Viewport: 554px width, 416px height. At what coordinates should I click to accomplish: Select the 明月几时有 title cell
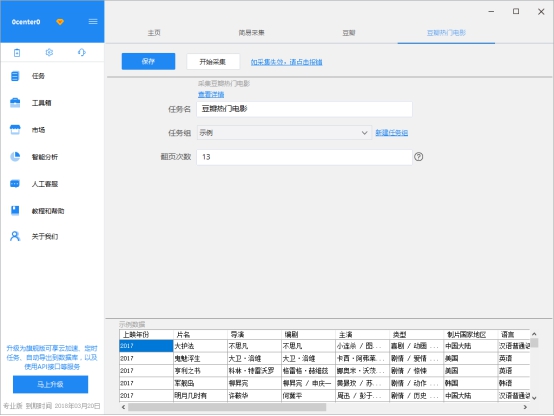200,396
